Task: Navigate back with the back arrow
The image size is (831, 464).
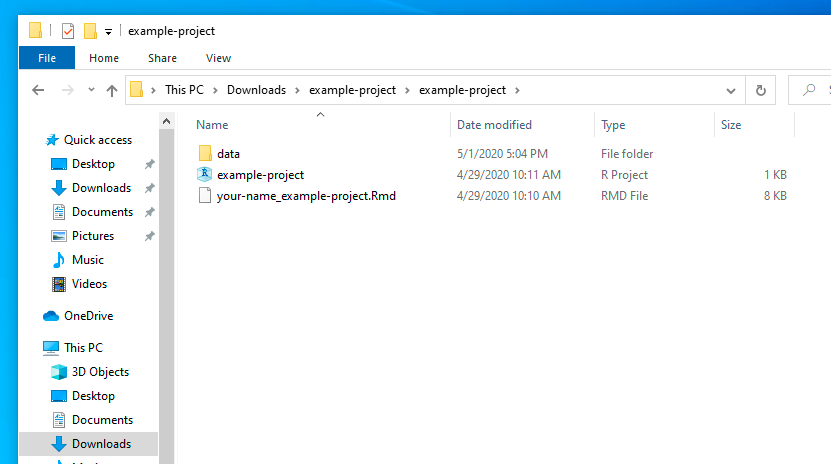Action: (x=38, y=90)
